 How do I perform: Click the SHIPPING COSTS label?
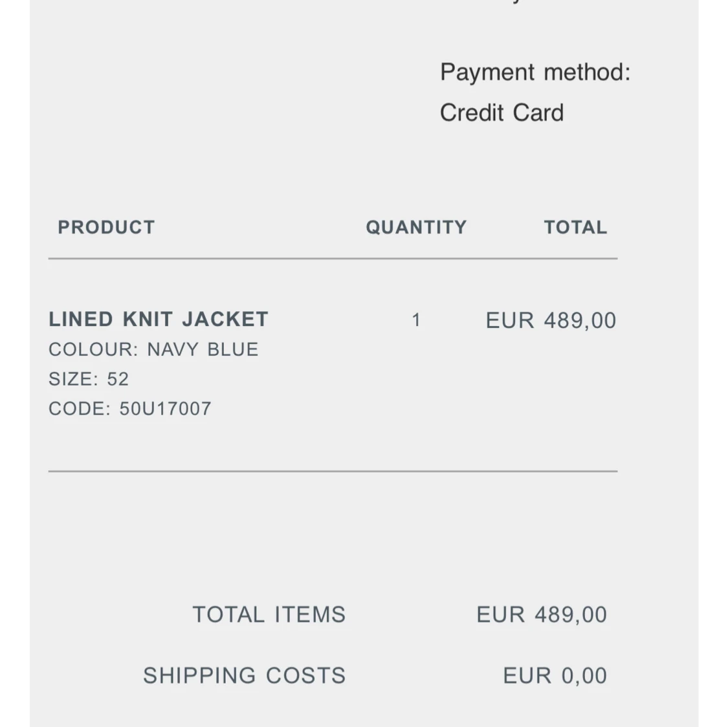(x=245, y=675)
